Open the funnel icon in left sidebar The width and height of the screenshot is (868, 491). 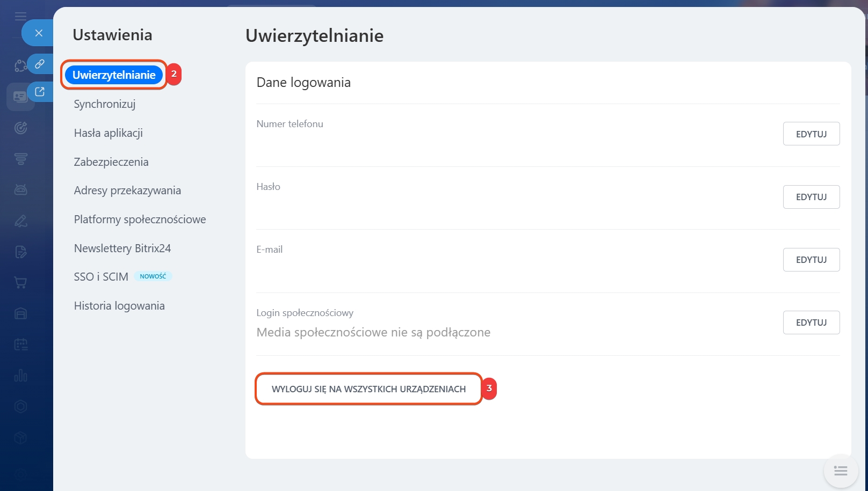click(x=20, y=159)
